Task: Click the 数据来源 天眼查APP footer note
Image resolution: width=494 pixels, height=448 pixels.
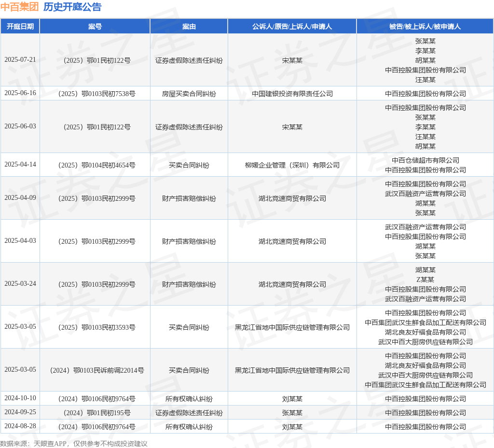Action: tap(74, 444)
